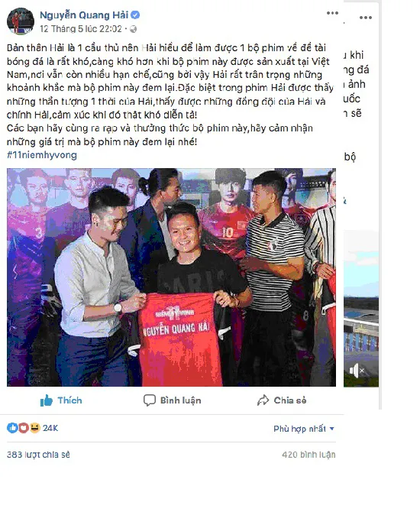Open three-dot menu on the background post
420x512 pixels.
366,18
